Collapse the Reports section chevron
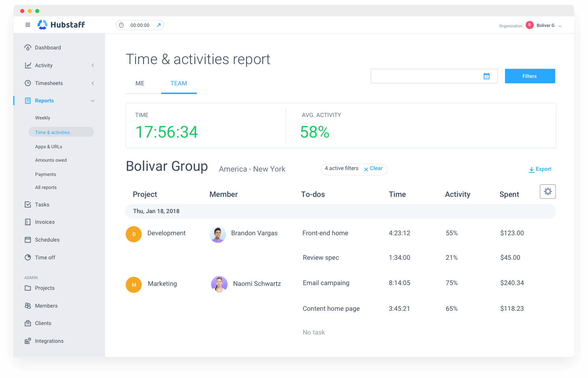Viewport: 588px width, 378px height. coord(93,101)
